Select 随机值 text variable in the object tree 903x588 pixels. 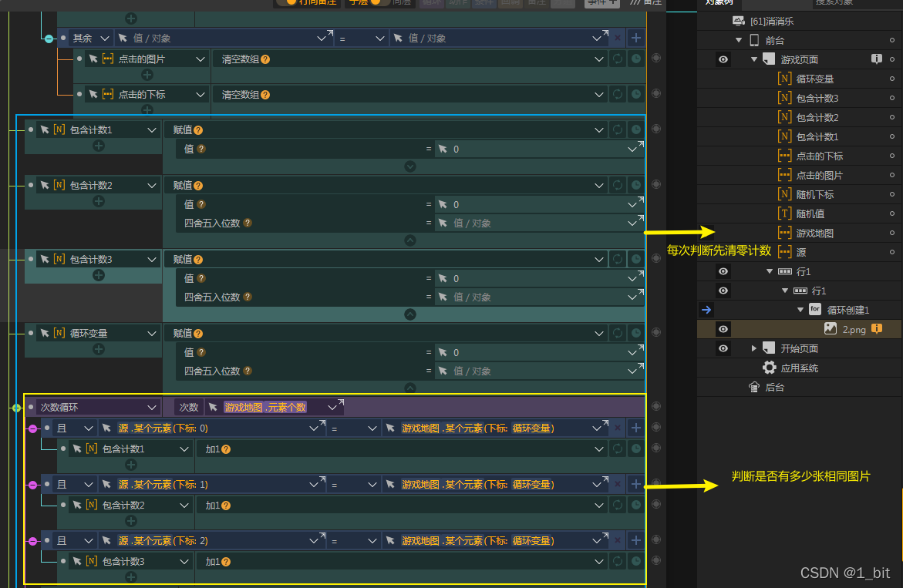pos(810,213)
